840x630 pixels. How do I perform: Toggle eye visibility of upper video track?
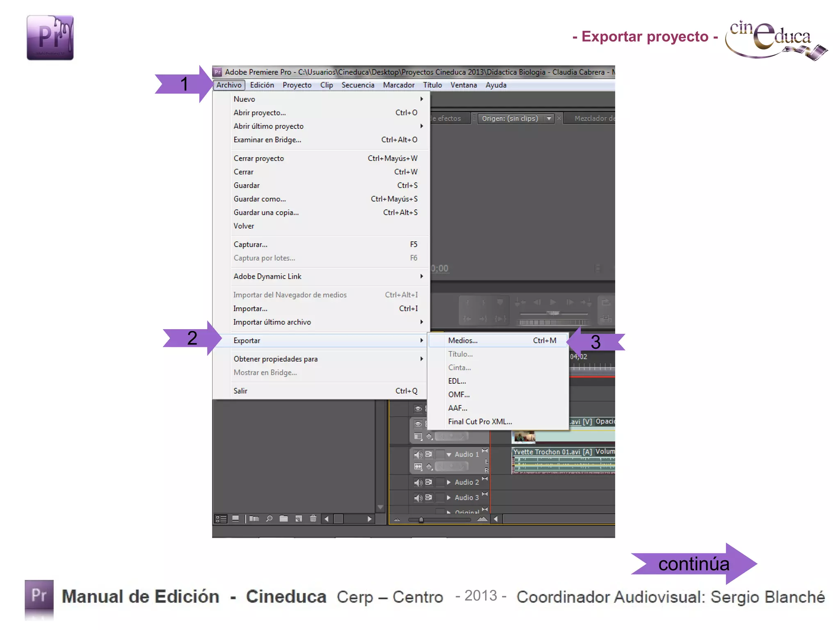point(418,409)
